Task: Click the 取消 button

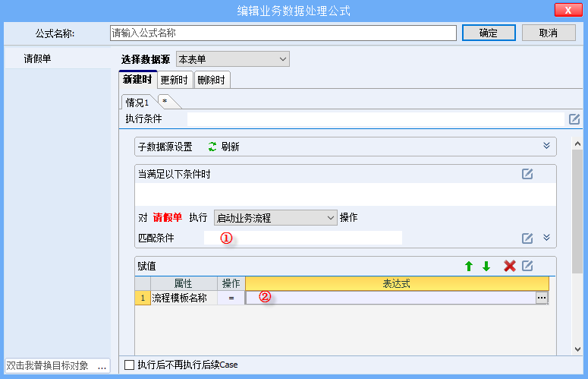Action: coord(549,33)
